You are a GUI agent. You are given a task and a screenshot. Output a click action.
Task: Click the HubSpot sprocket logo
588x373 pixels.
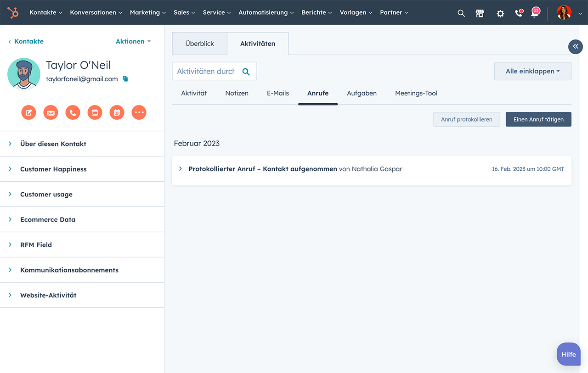(x=12, y=12)
